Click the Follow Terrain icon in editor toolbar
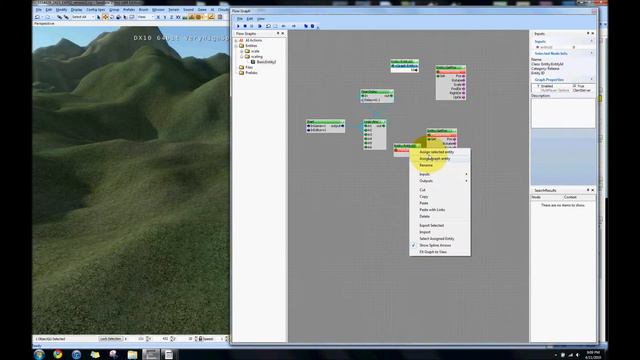The width and height of the screenshot is (640, 360). 185,17
